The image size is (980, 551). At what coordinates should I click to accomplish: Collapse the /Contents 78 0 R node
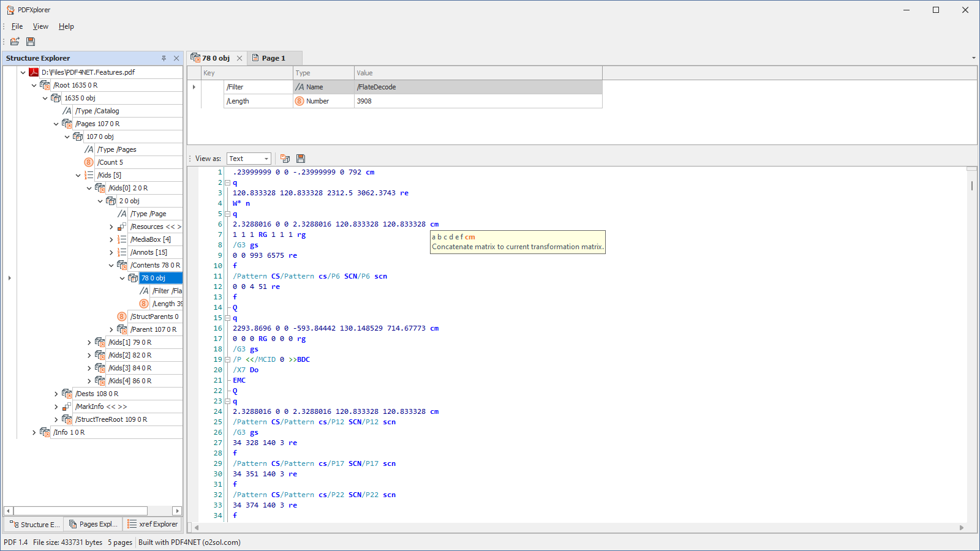(111, 264)
